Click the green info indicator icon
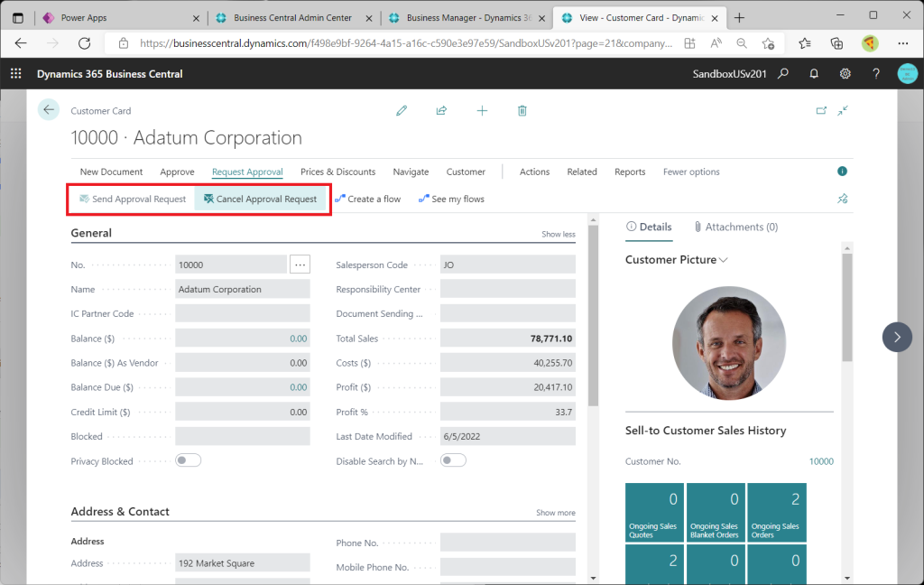924x585 pixels. (842, 171)
